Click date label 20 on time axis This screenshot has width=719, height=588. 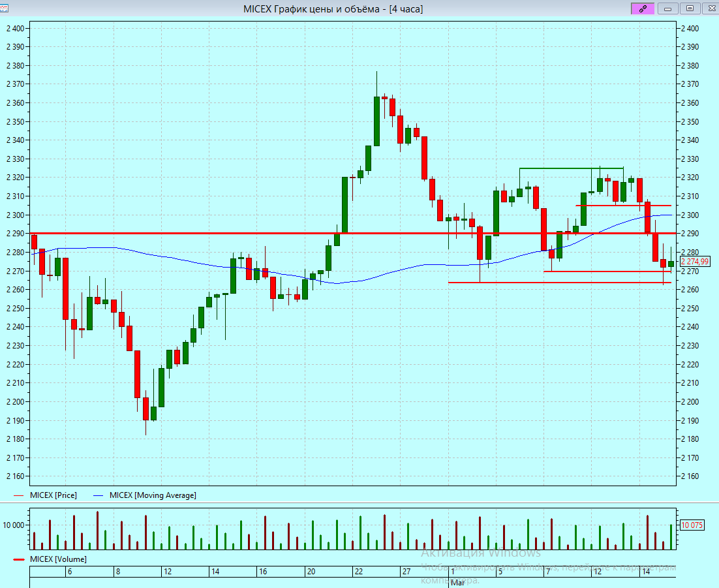tap(311, 572)
